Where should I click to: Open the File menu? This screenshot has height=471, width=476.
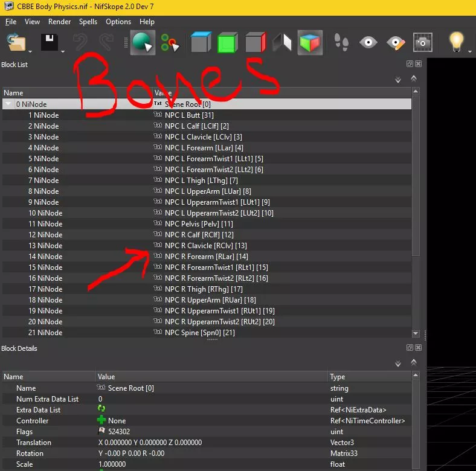tap(11, 22)
